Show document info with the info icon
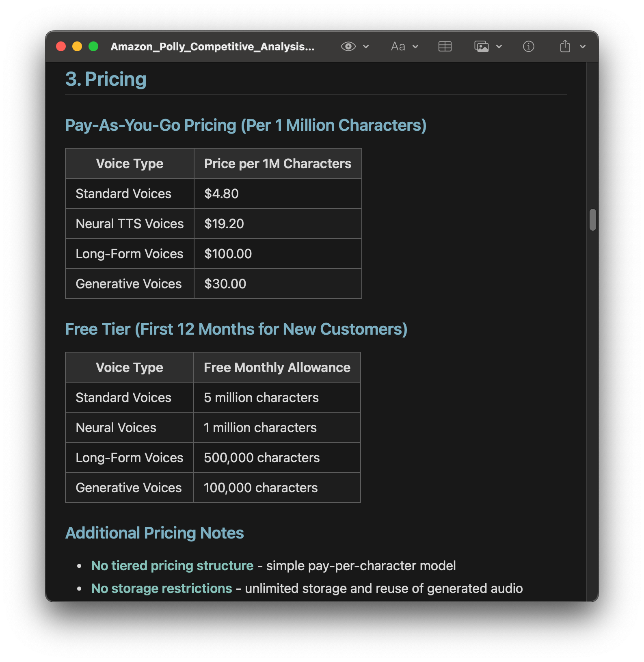Viewport: 644px width, 662px height. [x=528, y=47]
